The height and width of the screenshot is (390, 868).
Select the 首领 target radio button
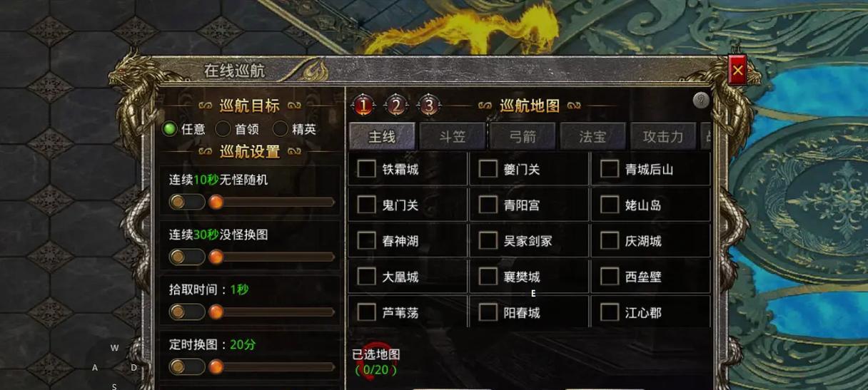point(223,129)
